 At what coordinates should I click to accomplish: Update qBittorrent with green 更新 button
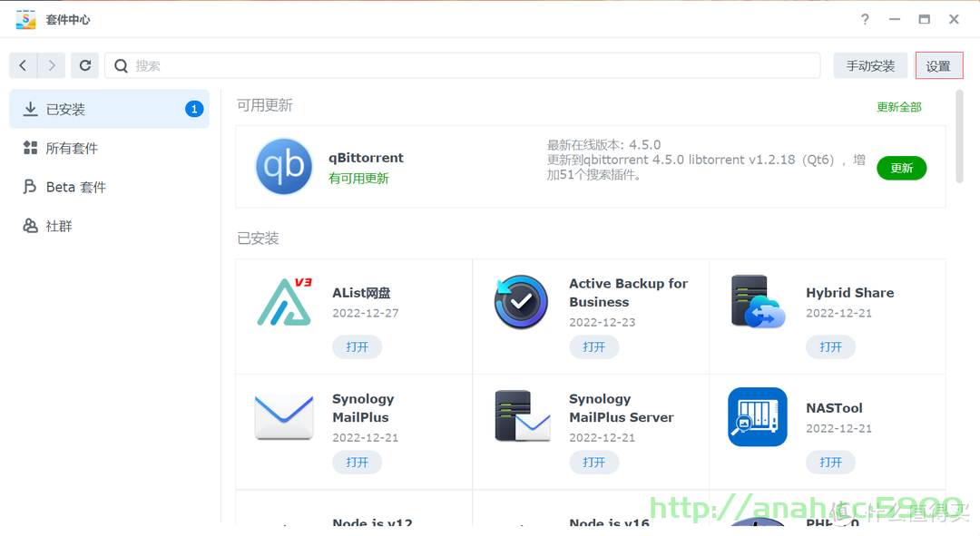[x=901, y=168]
